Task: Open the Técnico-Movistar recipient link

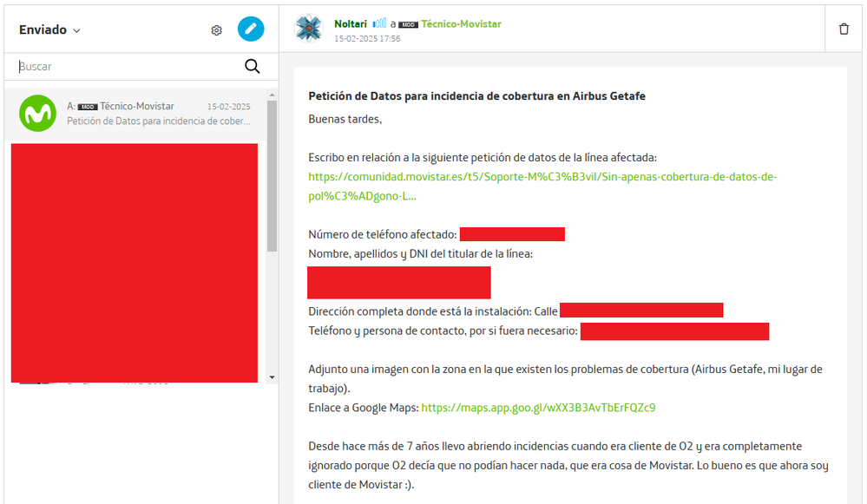Action: [x=463, y=23]
